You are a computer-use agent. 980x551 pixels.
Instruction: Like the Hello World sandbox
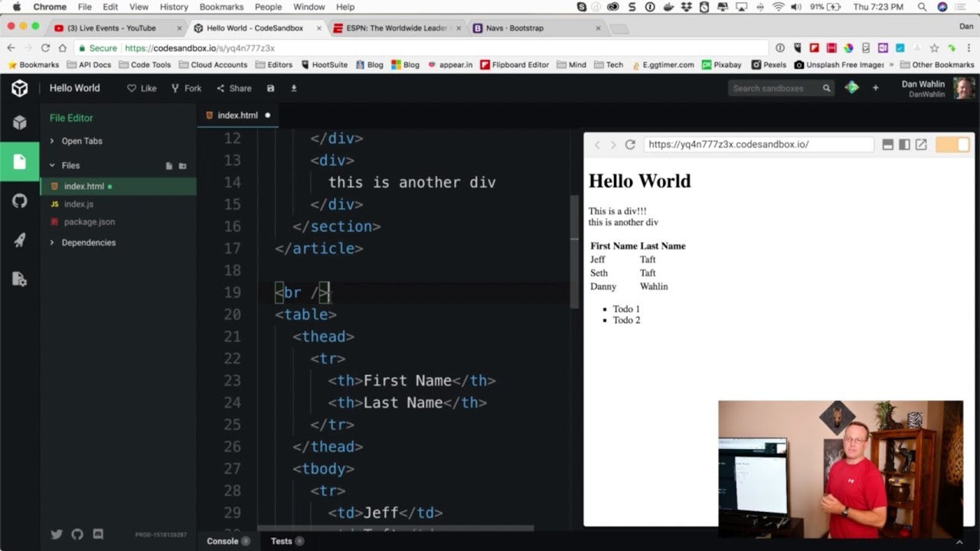[142, 88]
